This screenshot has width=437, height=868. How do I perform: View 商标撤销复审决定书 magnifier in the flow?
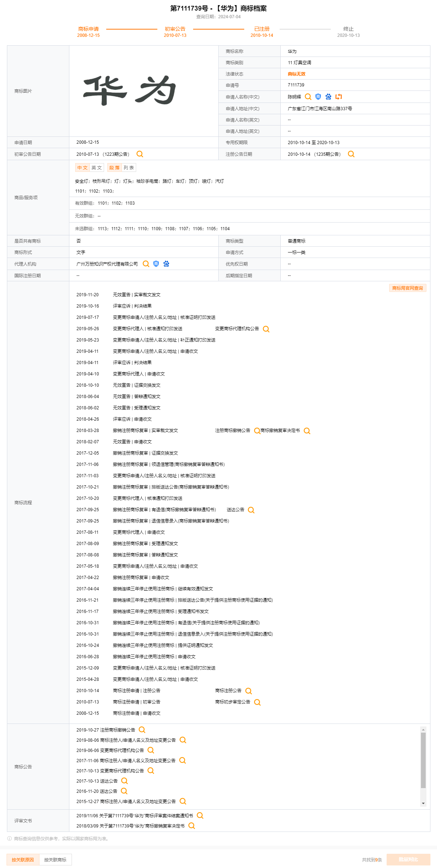point(307,431)
